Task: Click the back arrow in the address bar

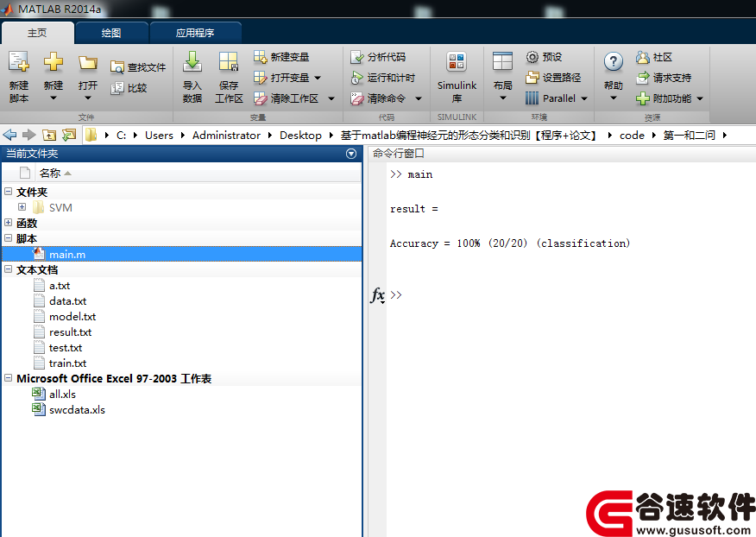Action: coord(9,135)
